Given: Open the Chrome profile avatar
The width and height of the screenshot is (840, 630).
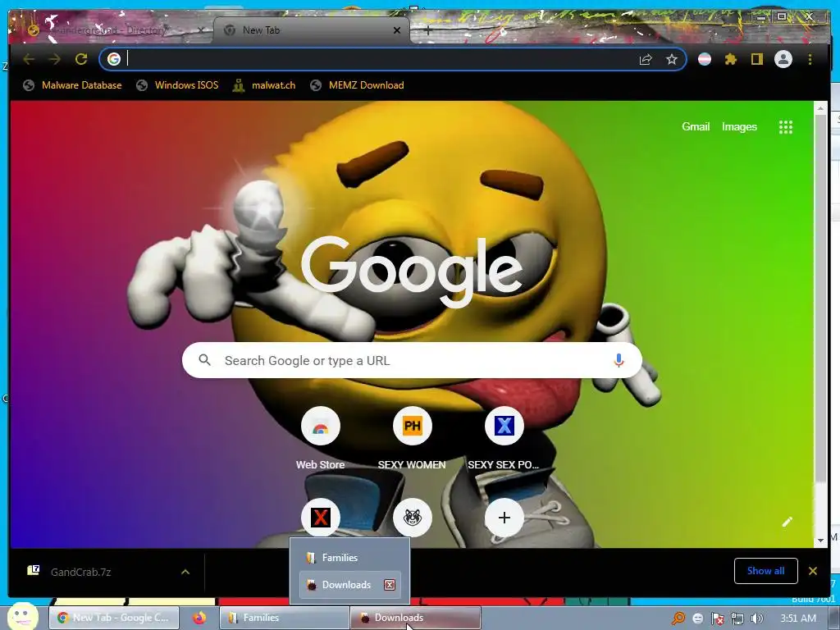Looking at the screenshot, I should coord(783,59).
